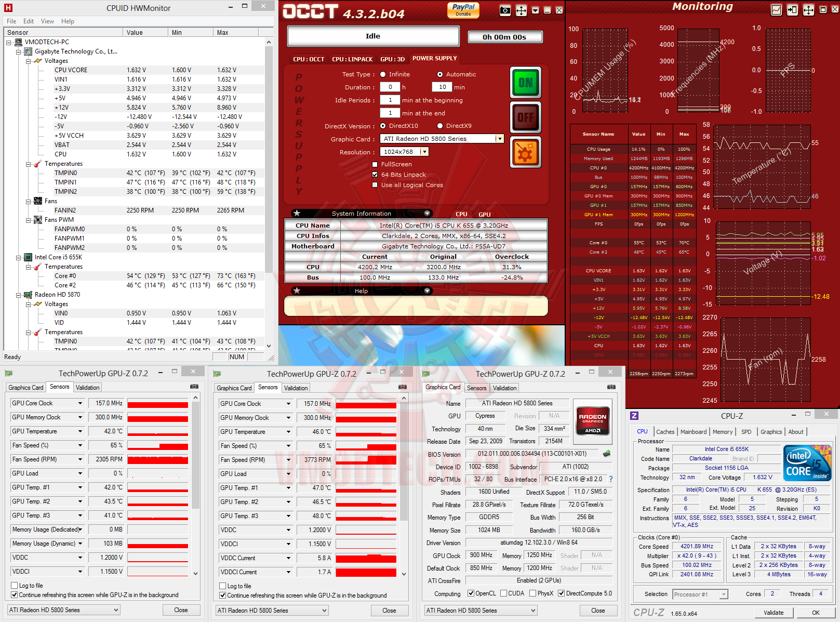Viewport: 840px width, 622px height.
Task: Collapse the VMODTECH-PC tree node
Action: point(9,42)
